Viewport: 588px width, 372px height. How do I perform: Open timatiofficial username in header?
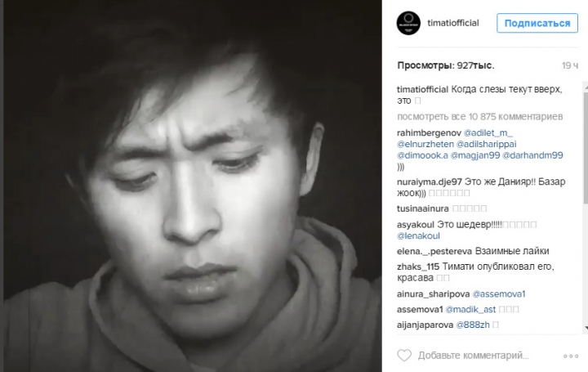coord(453,23)
